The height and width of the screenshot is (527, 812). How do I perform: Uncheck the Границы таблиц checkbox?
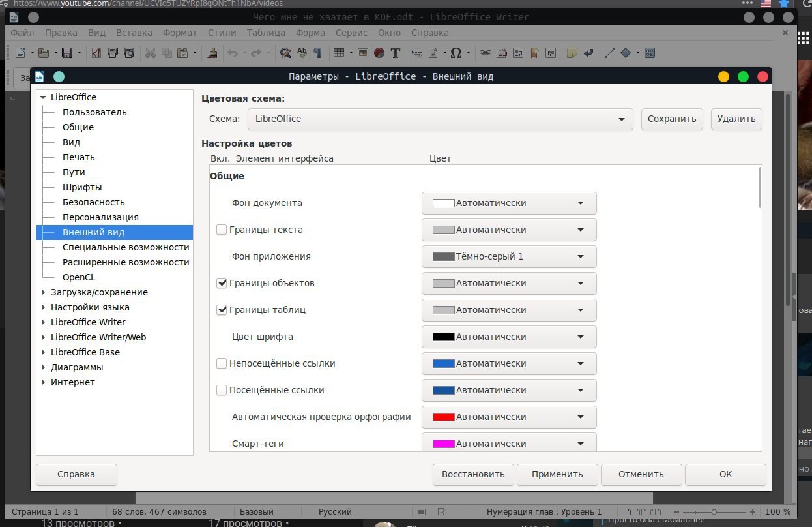[x=222, y=310]
